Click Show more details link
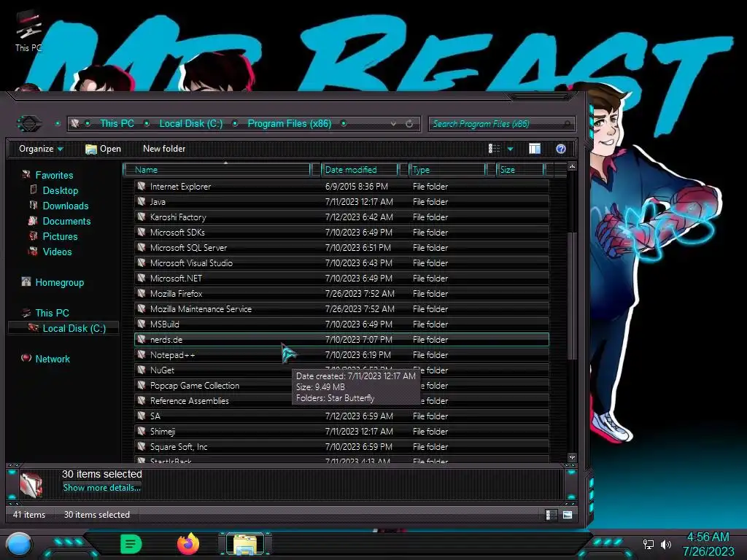 [101, 488]
